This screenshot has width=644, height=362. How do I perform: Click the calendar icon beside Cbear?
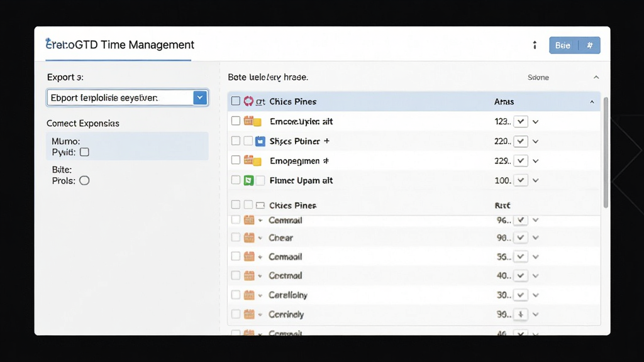pyautogui.click(x=249, y=238)
